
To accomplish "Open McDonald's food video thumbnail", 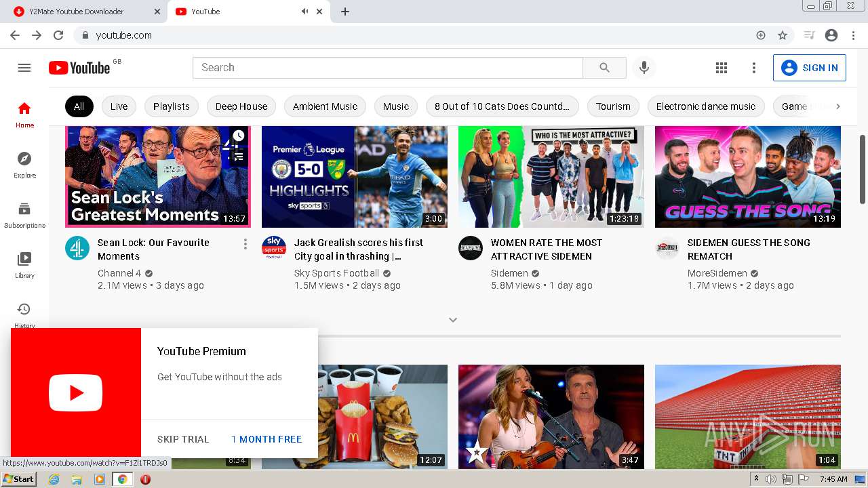I will coord(382,417).
